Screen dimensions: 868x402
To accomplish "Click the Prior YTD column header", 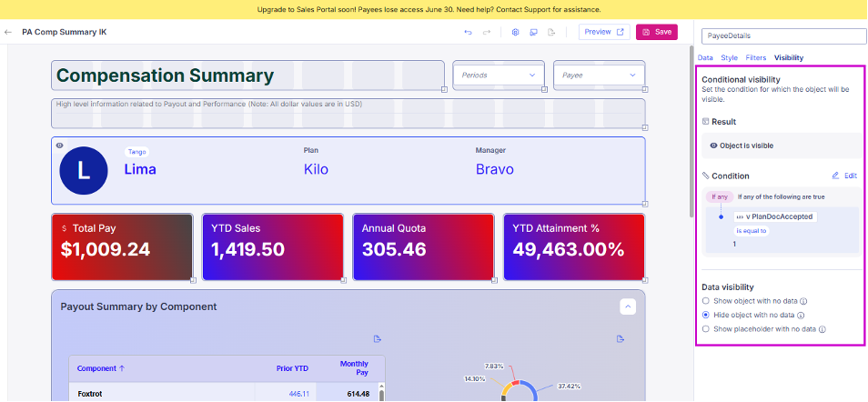I will pos(292,368).
